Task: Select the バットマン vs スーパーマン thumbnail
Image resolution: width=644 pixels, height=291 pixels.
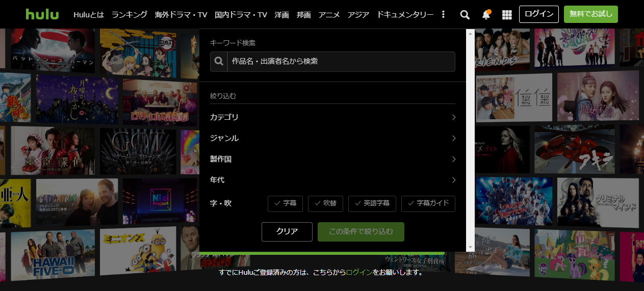Action: [x=53, y=49]
